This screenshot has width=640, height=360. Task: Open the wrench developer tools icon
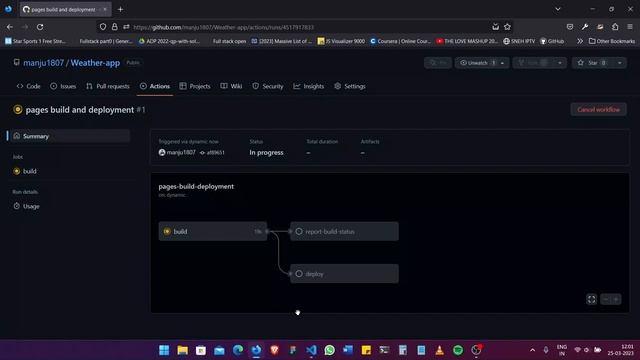tap(585, 27)
